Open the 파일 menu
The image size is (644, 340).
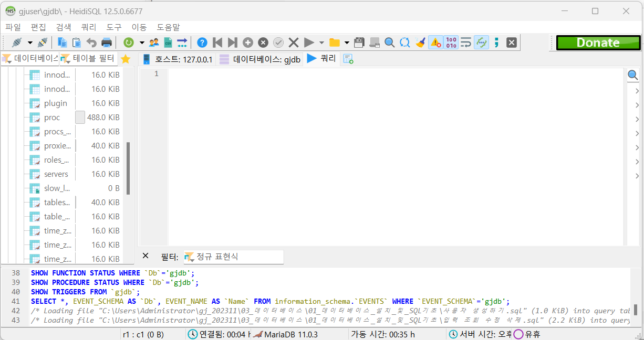click(x=13, y=27)
